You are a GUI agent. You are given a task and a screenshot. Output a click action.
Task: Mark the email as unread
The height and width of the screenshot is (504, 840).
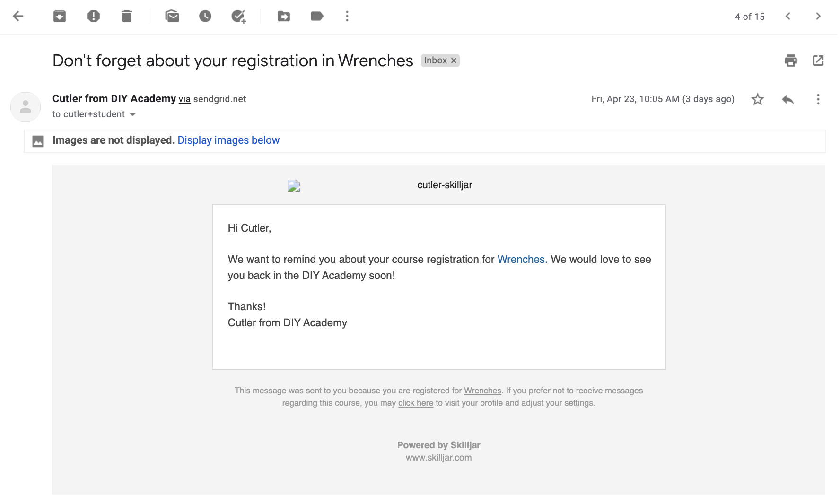172,17
